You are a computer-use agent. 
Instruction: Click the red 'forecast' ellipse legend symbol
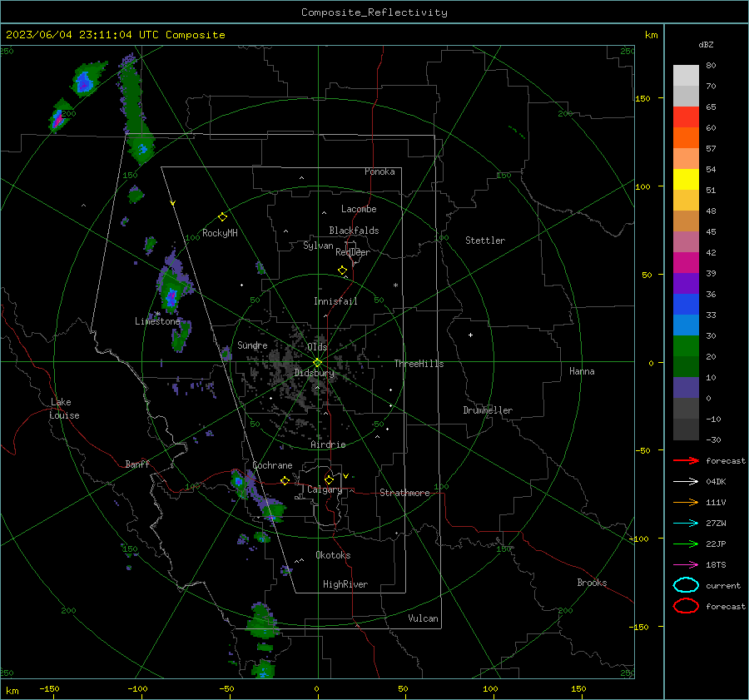(x=686, y=606)
